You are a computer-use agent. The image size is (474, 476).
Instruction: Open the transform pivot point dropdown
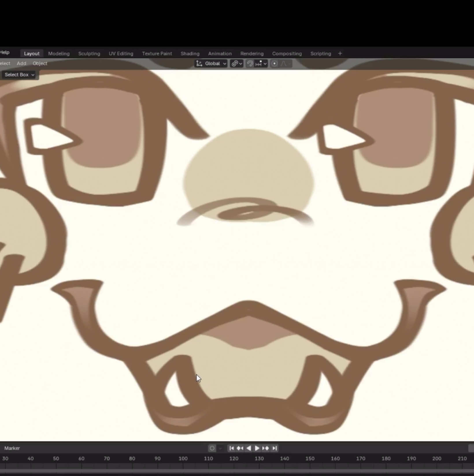[x=237, y=64]
